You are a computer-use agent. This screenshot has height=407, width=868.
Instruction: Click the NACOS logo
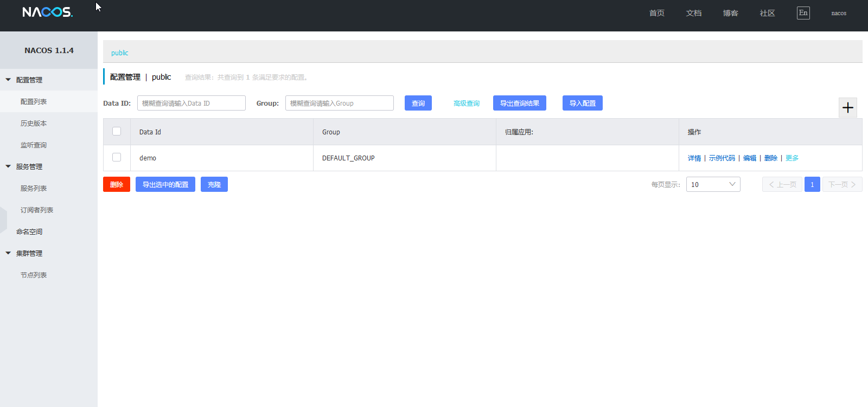pyautogui.click(x=48, y=12)
